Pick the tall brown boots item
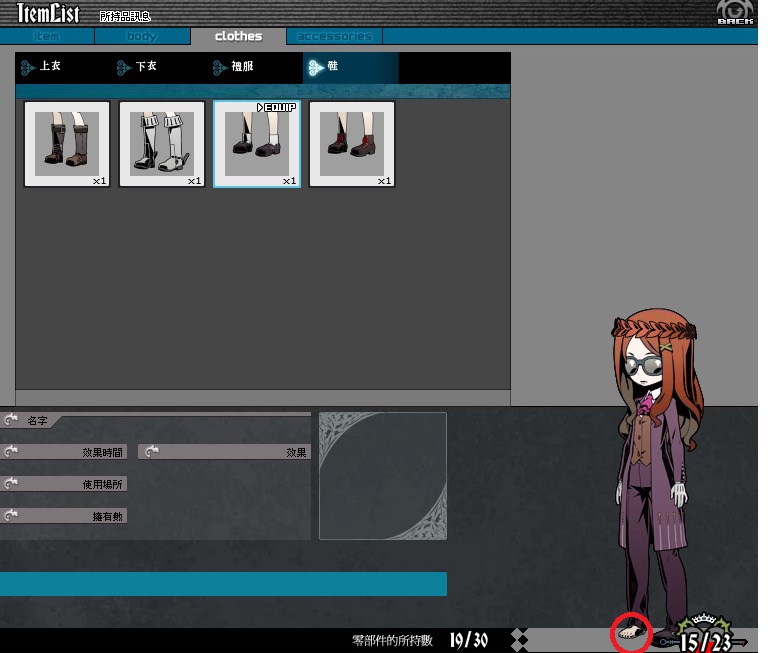This screenshot has height=653, width=768. pos(67,144)
